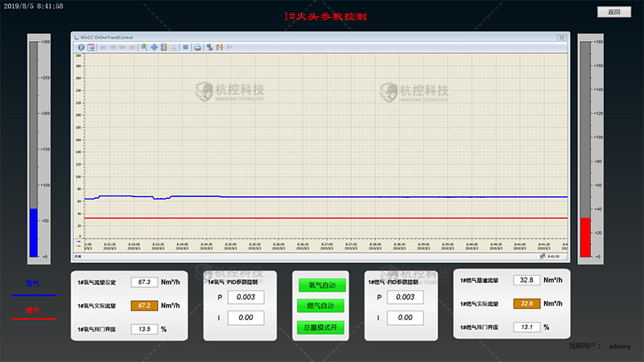
Task: Click the print trend icon
Action: pos(197,47)
